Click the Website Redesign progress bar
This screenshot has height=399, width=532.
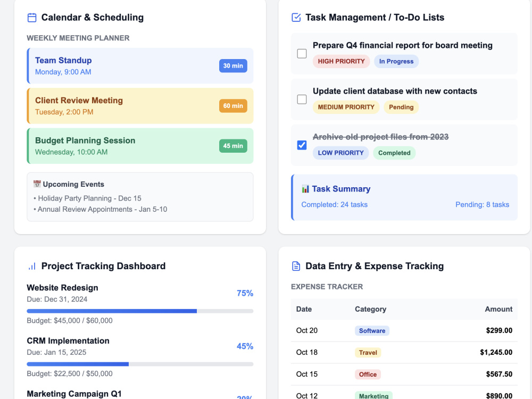click(x=140, y=311)
